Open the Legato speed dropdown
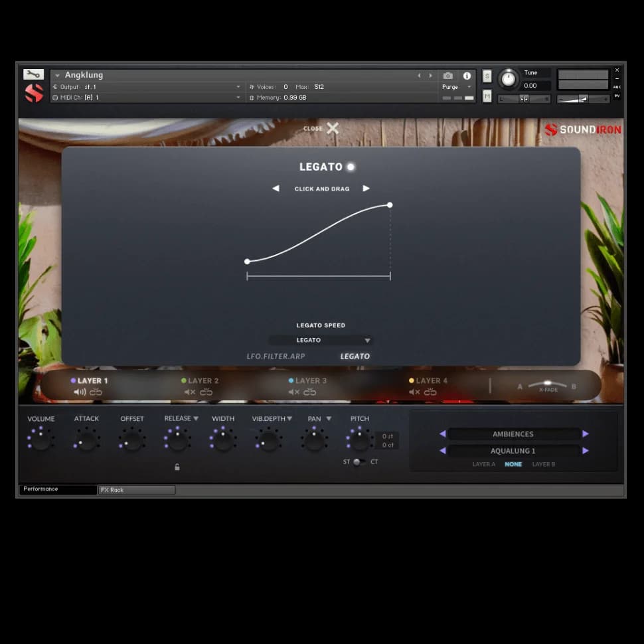This screenshot has width=644, height=644. pyautogui.click(x=321, y=341)
